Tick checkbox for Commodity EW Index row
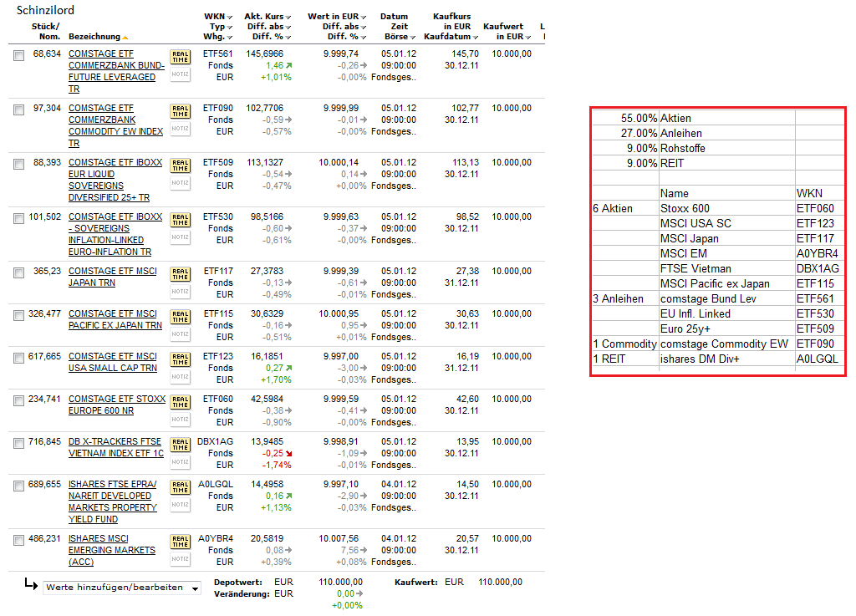The image size is (856, 616). [x=19, y=110]
